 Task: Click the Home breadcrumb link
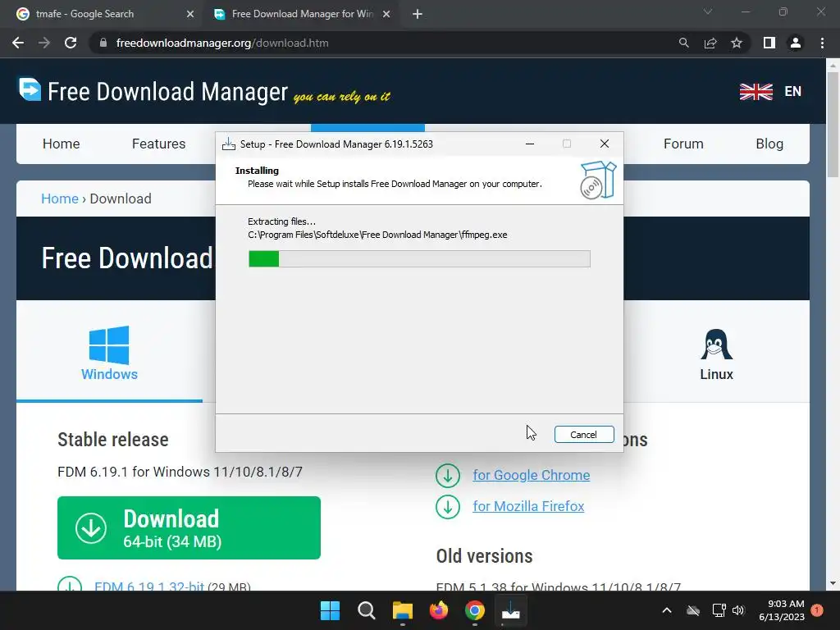pyautogui.click(x=60, y=199)
